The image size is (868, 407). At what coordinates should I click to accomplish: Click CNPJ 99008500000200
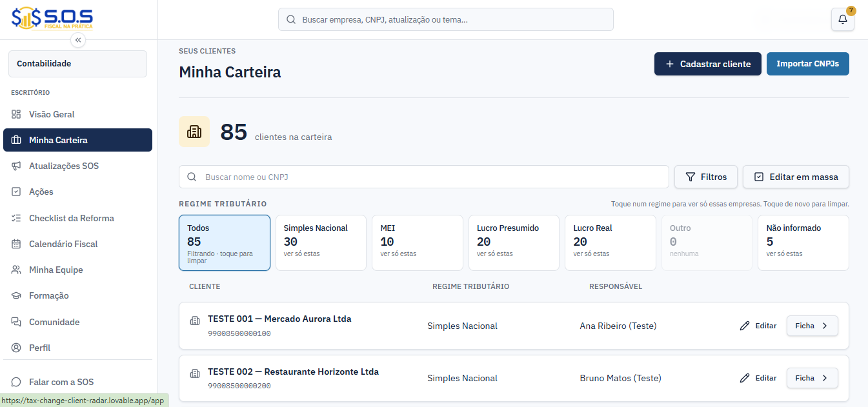click(239, 386)
